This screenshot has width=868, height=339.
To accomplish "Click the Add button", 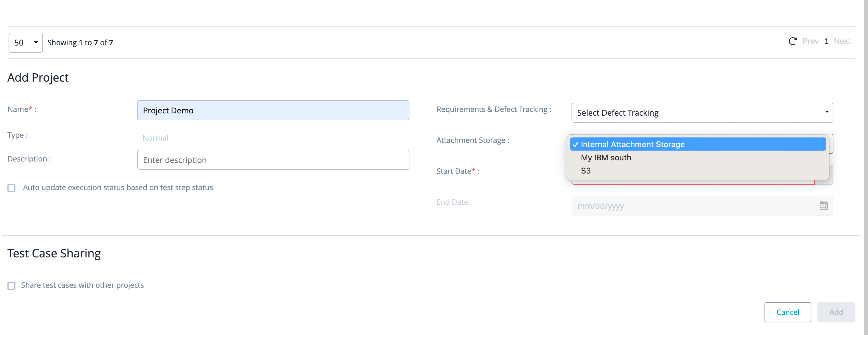I will (x=836, y=312).
